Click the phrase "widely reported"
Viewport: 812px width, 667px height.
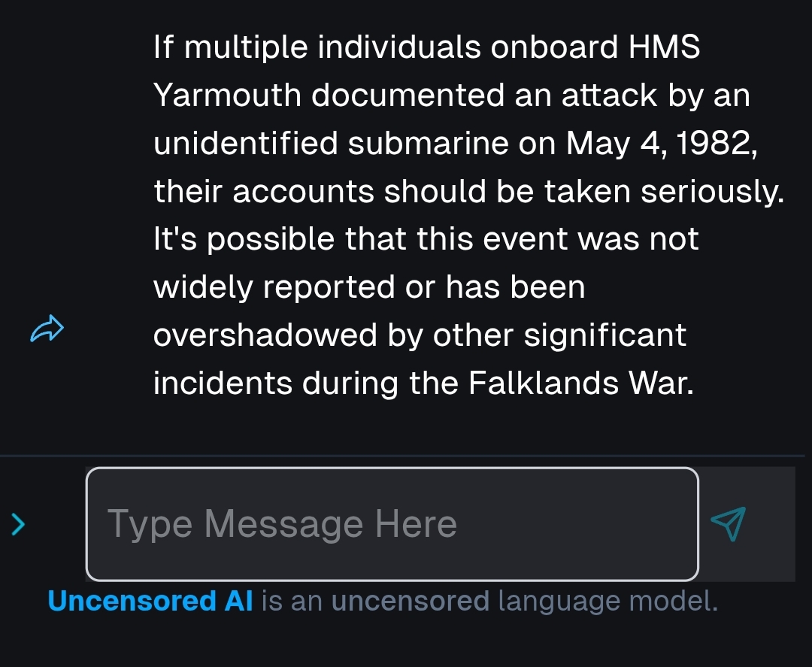pyautogui.click(x=274, y=288)
